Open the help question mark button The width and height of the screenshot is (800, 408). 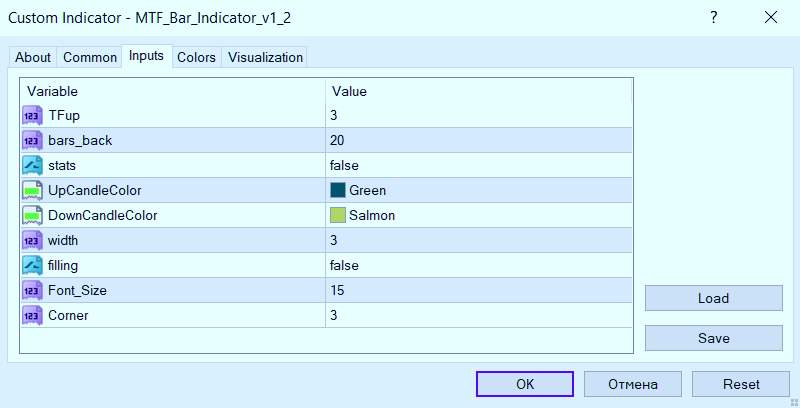[714, 18]
